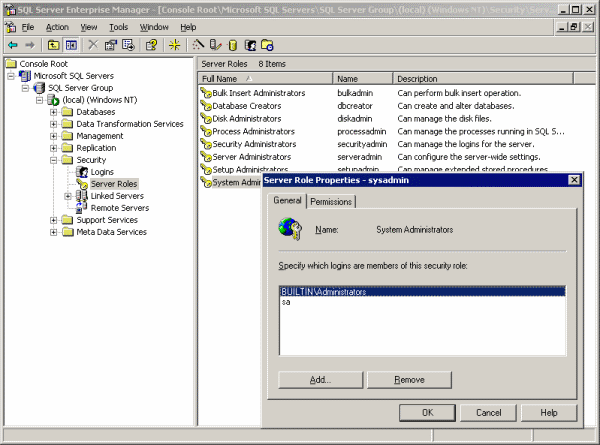This screenshot has width=600, height=445.
Task: Click the Help question mark toolbar icon
Action: [151, 45]
